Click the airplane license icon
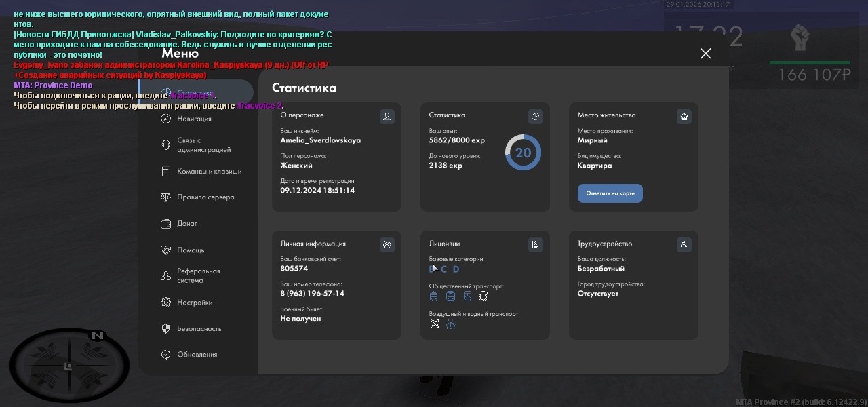Image resolution: width=868 pixels, height=407 pixels. (x=435, y=324)
